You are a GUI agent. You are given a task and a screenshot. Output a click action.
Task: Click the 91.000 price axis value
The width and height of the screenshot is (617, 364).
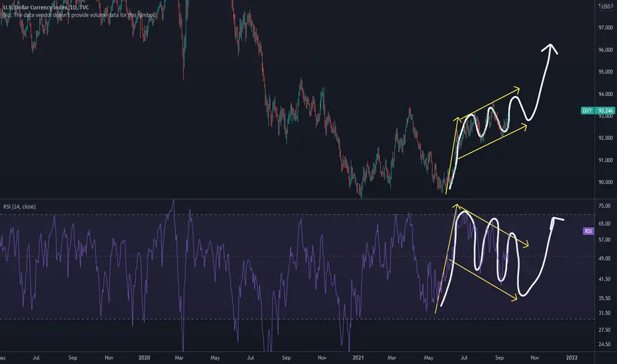click(x=606, y=160)
